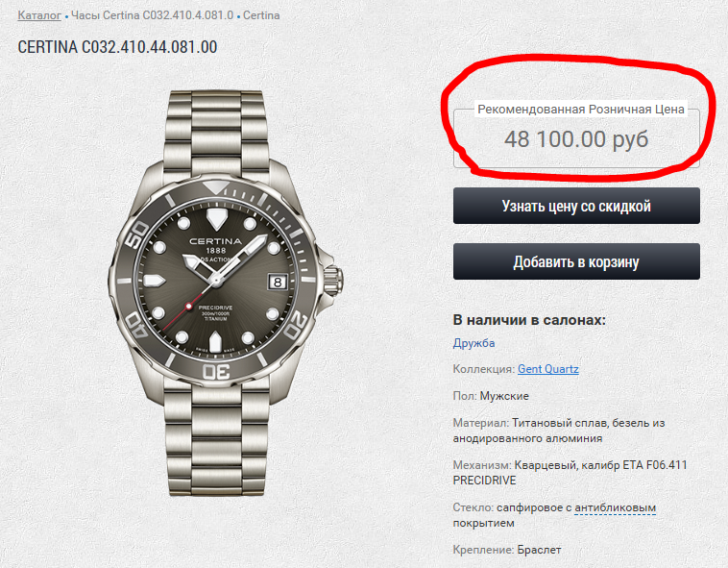Click the Механизм description text
Screen dimensions: 728x568
pyautogui.click(x=572, y=472)
